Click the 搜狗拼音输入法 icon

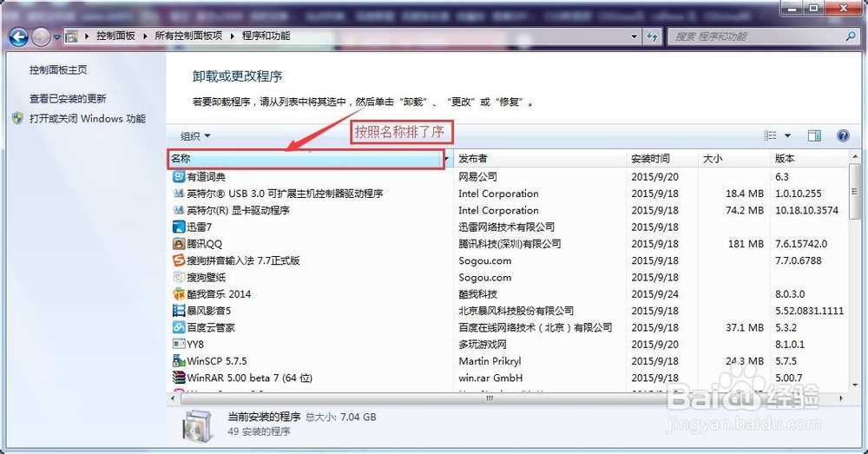click(178, 260)
